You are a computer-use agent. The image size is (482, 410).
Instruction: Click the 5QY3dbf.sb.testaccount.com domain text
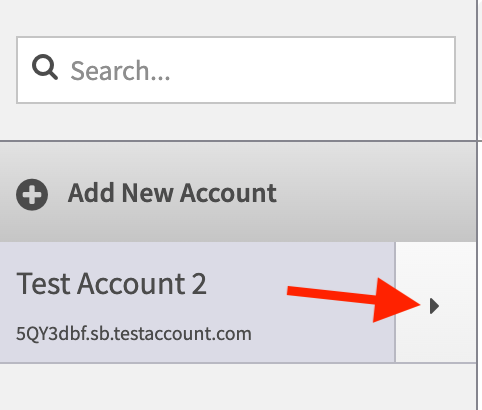(134, 333)
